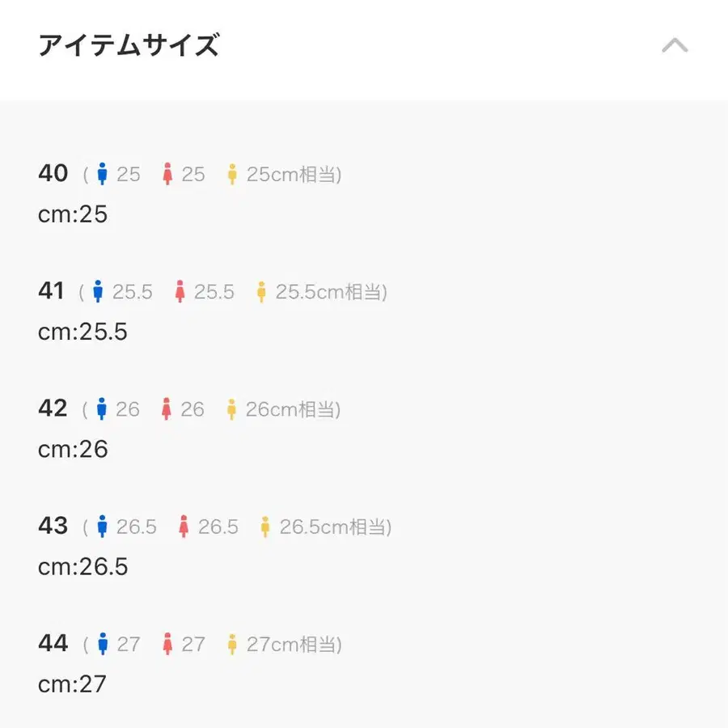Click the yellow kids icon for size 40

click(232, 174)
